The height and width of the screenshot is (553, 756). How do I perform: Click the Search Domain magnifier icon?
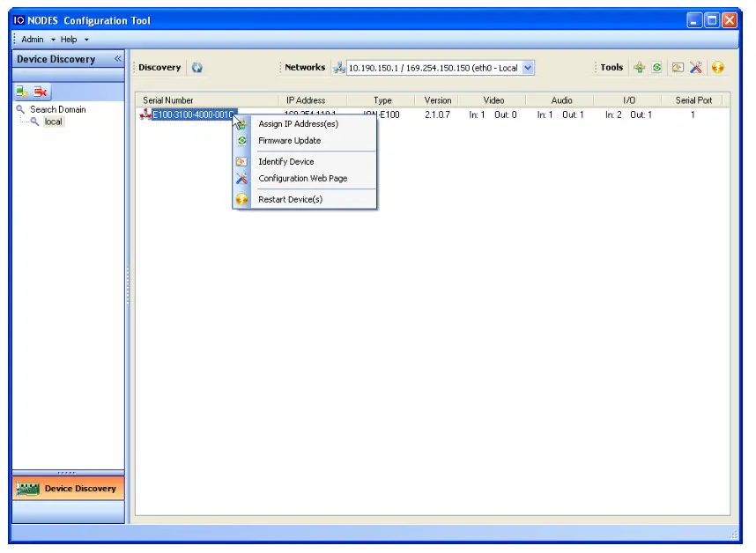(20, 109)
